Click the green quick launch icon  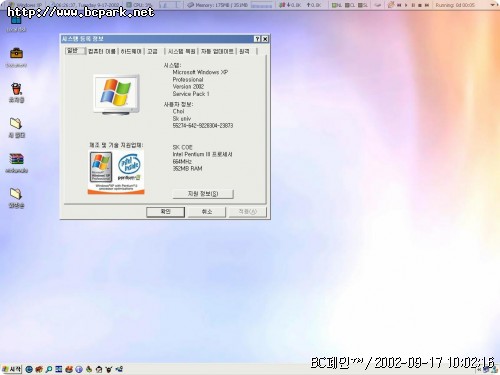click(89, 369)
